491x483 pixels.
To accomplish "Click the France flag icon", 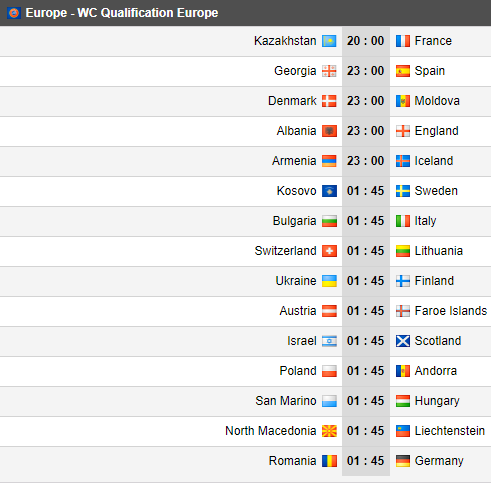I will tap(403, 41).
